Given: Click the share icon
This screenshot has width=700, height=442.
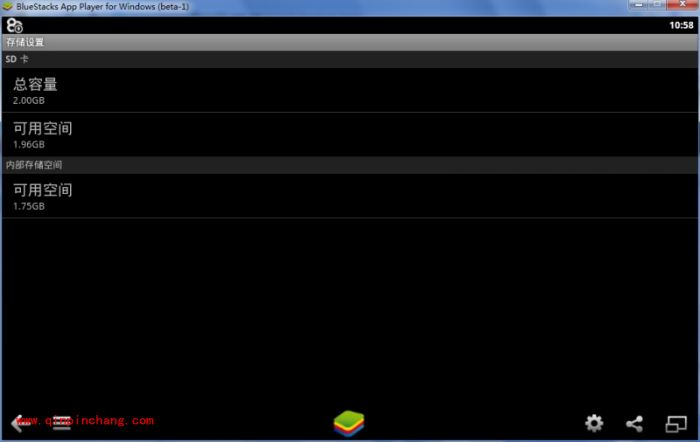Looking at the screenshot, I should tap(634, 423).
